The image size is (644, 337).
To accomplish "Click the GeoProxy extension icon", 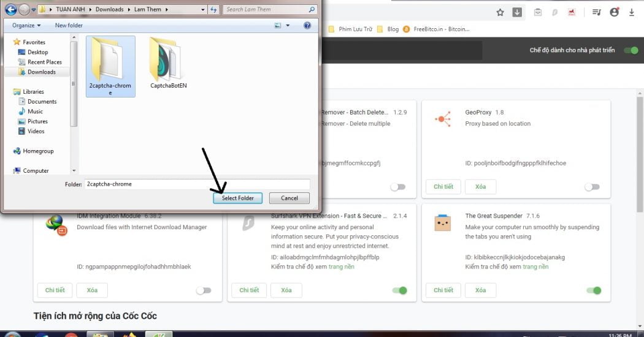I will click(x=443, y=119).
